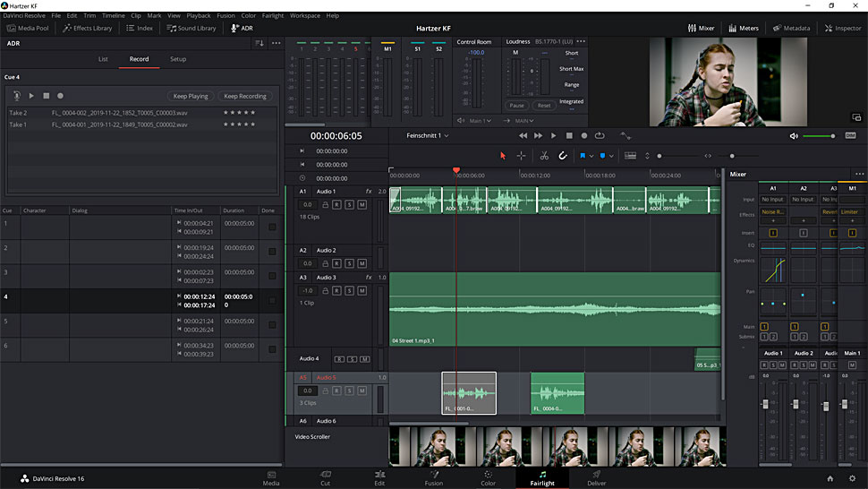Image resolution: width=868 pixels, height=489 pixels.
Task: Select the range selection crosshair tool
Action: tap(521, 156)
